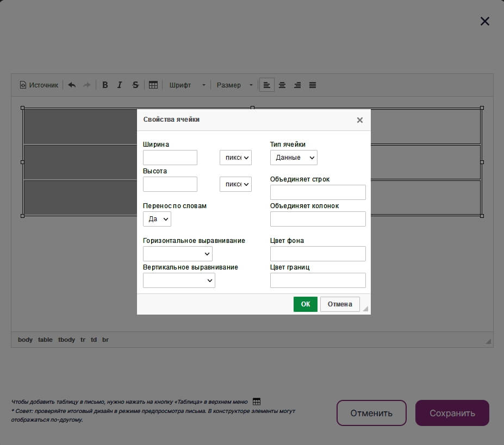Click the dialog resize grip corner
The height and width of the screenshot is (445, 504).
coord(365,309)
